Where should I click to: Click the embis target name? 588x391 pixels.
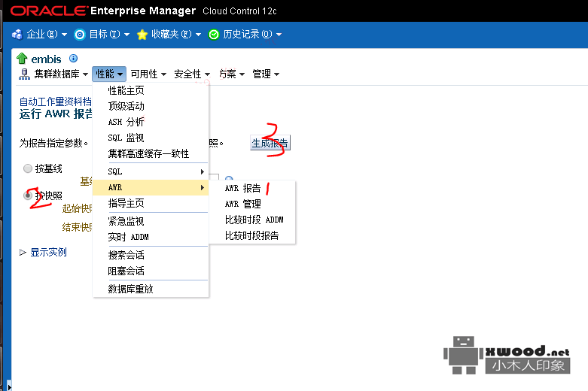point(46,59)
